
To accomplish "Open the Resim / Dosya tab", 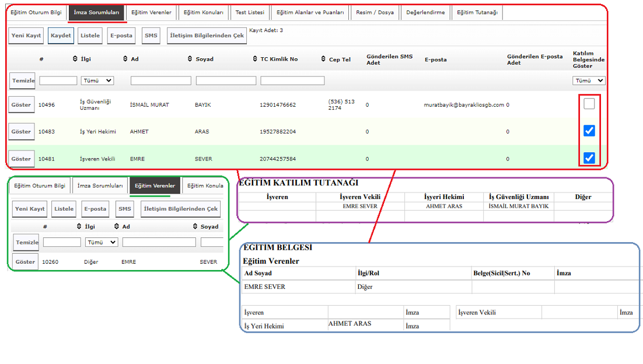I will tap(375, 12).
